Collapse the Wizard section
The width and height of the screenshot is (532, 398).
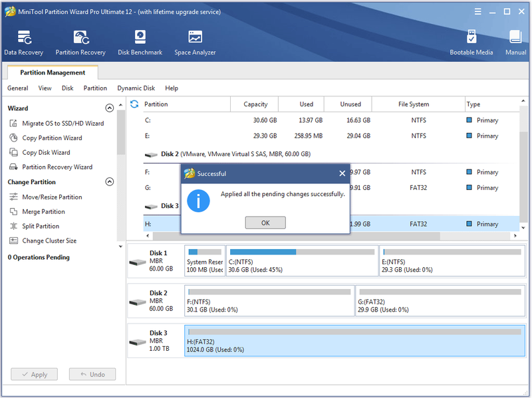click(x=109, y=108)
